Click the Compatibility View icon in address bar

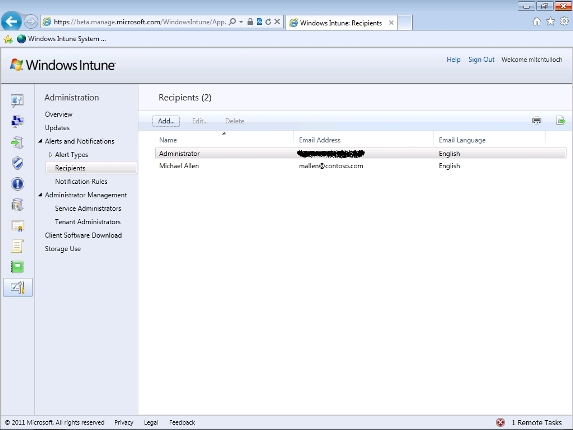tap(259, 22)
